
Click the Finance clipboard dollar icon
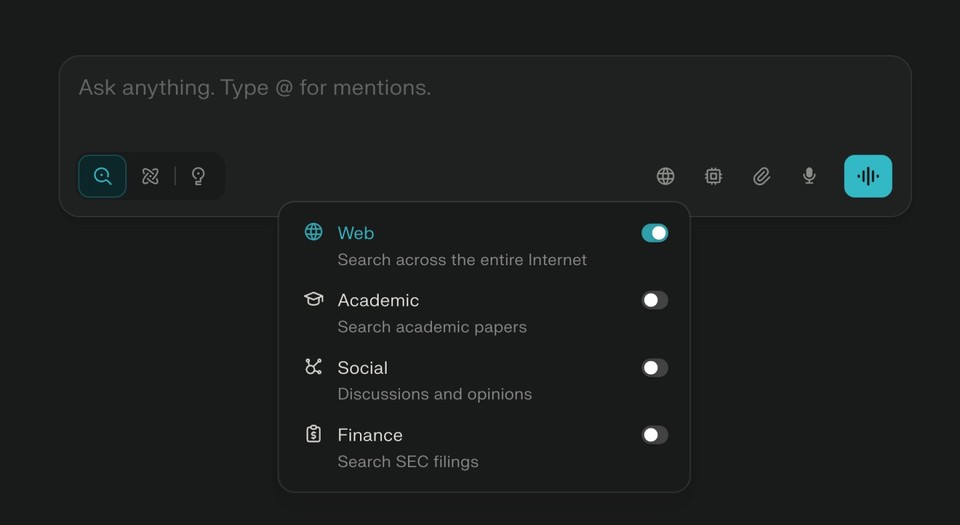(314, 434)
